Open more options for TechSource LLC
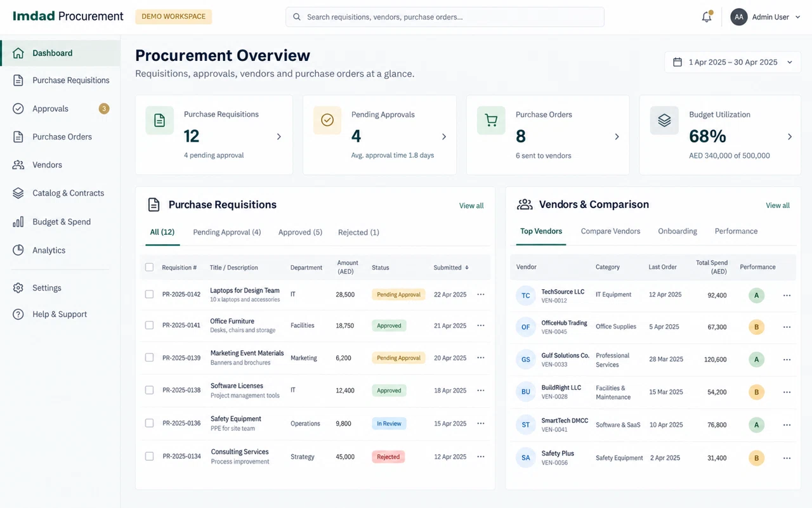This screenshot has height=508, width=812. 787,296
